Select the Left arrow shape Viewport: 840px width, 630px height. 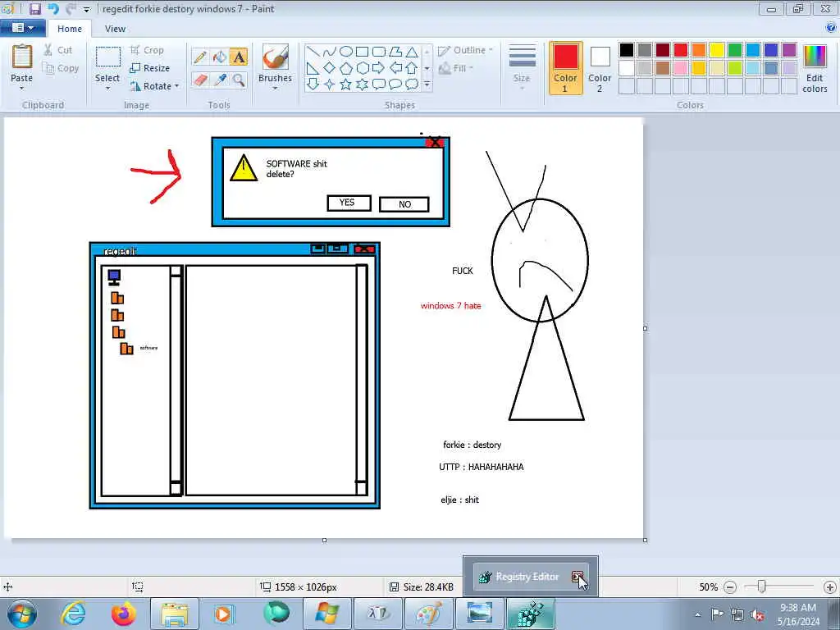tap(395, 68)
